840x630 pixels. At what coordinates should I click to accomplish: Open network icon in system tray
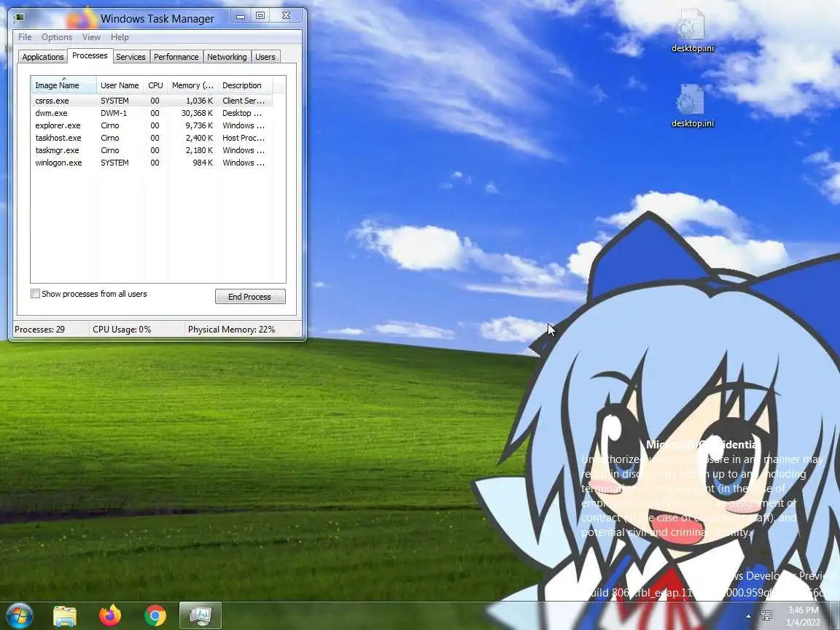coord(766,615)
